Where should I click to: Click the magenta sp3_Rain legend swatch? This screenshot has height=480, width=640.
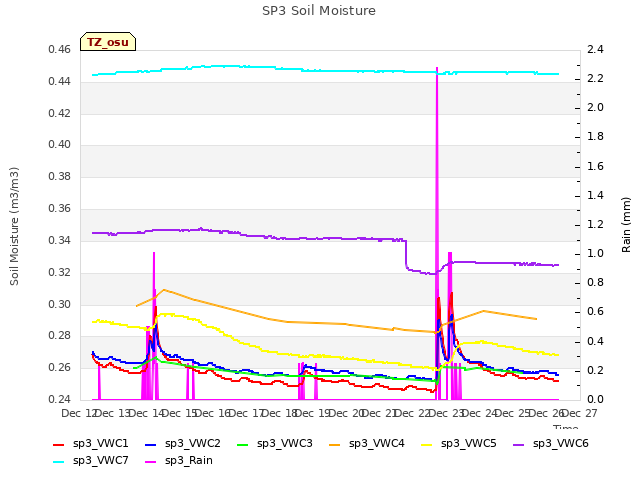pos(151,462)
